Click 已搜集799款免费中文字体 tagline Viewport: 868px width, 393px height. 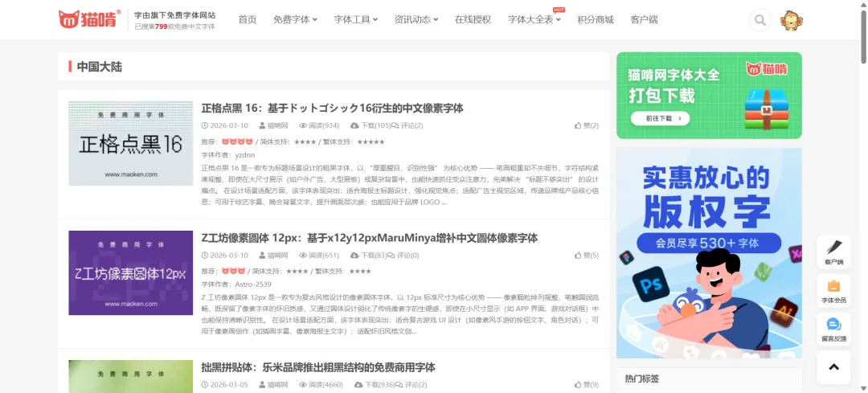[175, 27]
